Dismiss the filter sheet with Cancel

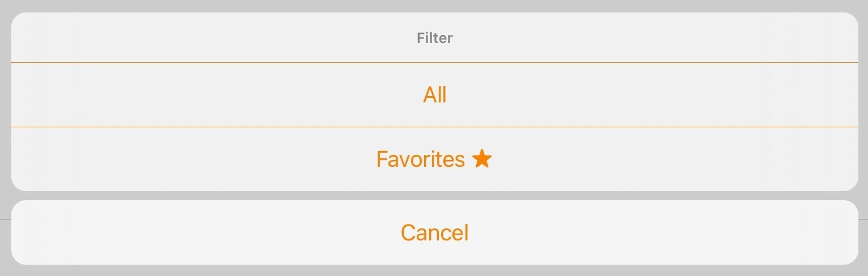pyautogui.click(x=434, y=232)
